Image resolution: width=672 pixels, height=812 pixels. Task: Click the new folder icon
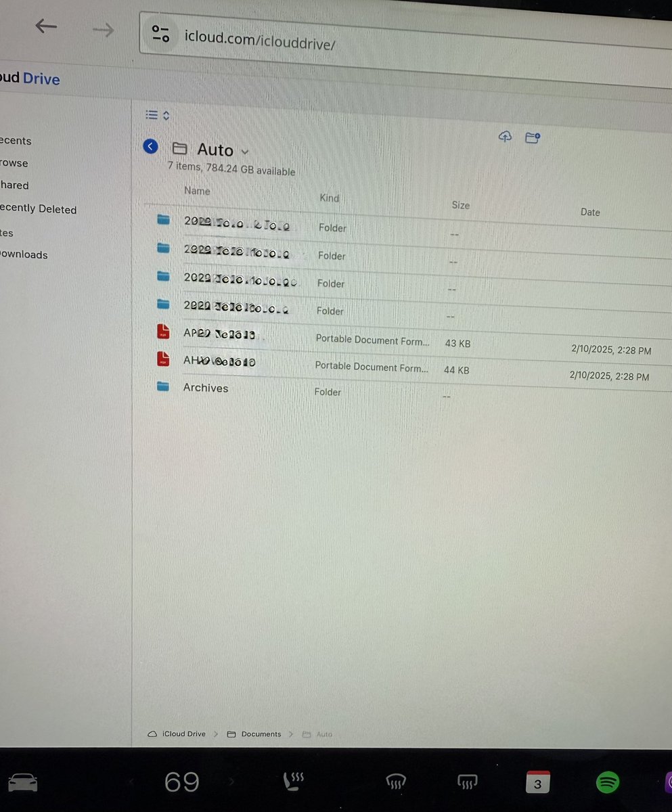533,137
